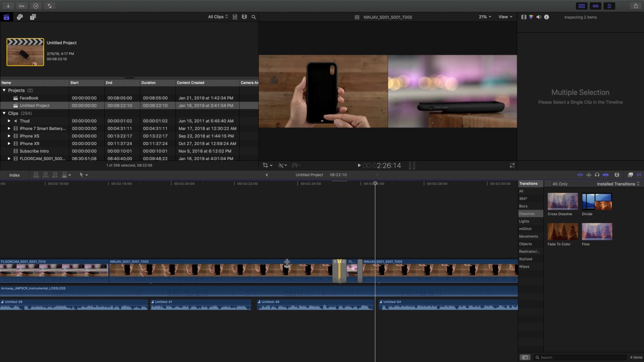
Task: Select the Wipes transitions category
Action: coord(524,267)
